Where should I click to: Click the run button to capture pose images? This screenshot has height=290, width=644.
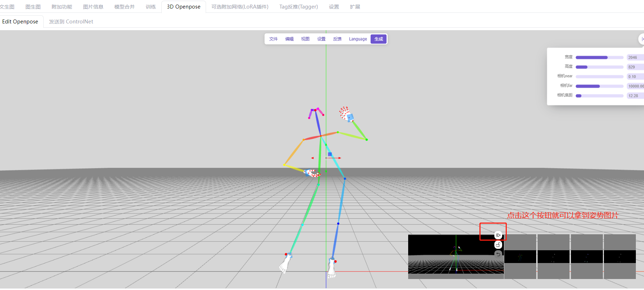coord(498,235)
